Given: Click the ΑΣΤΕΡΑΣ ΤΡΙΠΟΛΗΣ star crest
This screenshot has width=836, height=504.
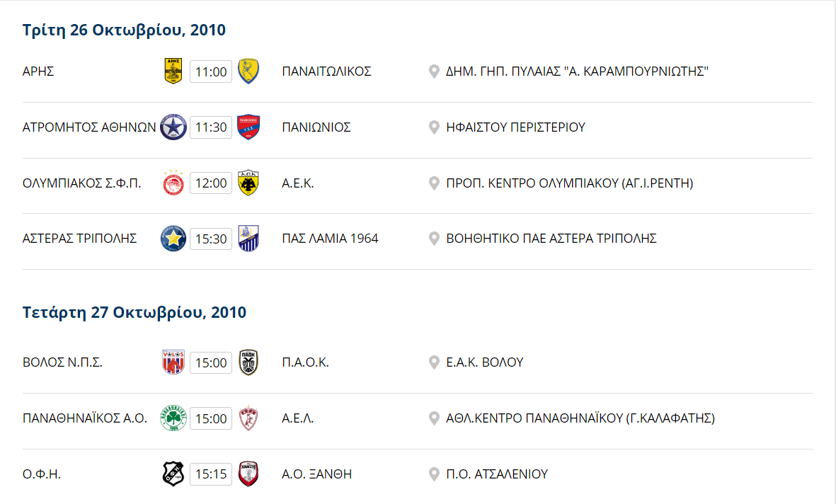Looking at the screenshot, I should click(x=173, y=239).
